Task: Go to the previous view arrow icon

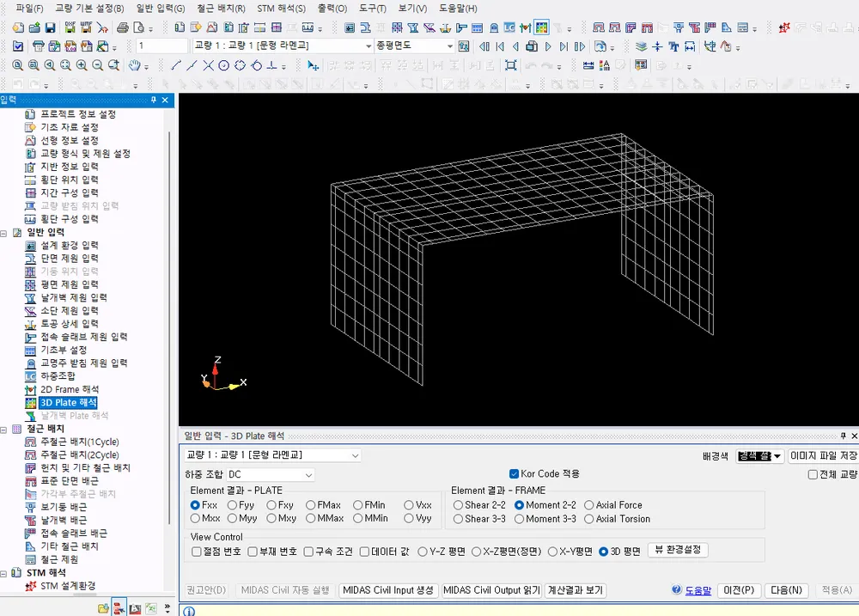Action: tap(515, 46)
